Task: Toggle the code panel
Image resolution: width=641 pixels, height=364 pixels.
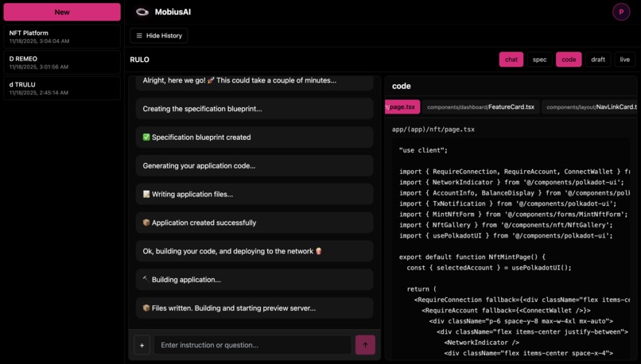Action: [569, 60]
